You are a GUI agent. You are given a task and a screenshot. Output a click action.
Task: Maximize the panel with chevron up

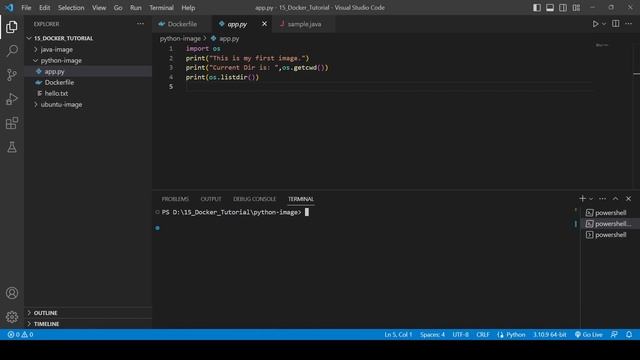pos(616,198)
